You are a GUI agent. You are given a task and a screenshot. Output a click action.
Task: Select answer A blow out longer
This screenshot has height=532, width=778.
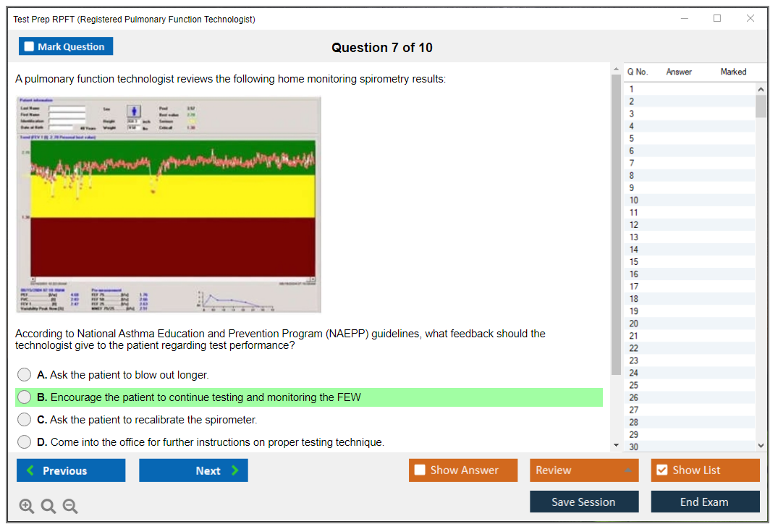click(25, 375)
